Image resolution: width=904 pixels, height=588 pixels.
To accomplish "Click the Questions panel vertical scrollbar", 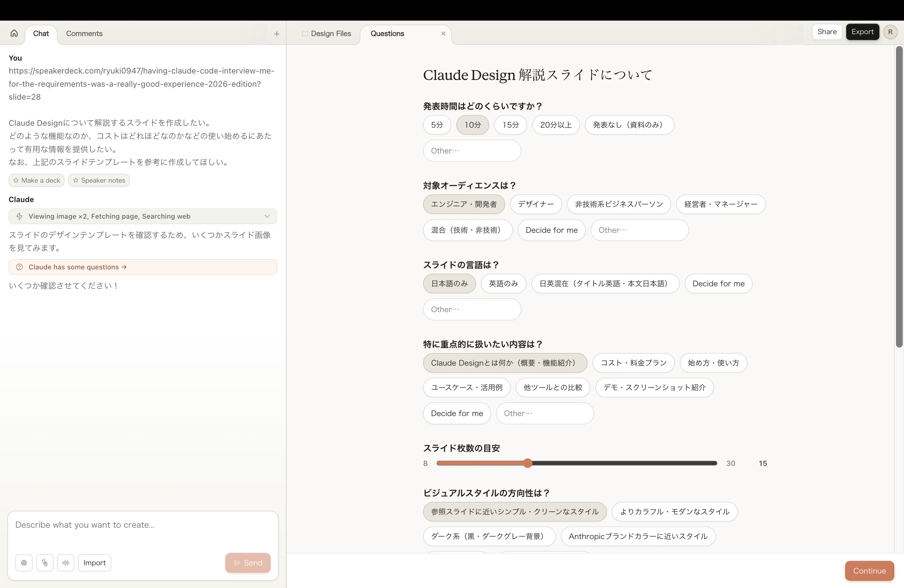I will [899, 197].
